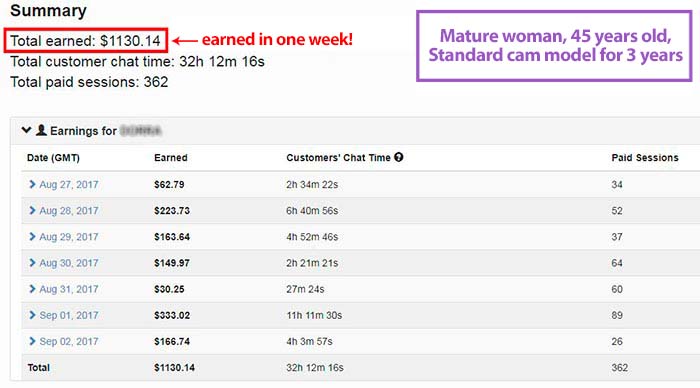Click the Earned column header
The height and width of the screenshot is (388, 700).
(171, 158)
